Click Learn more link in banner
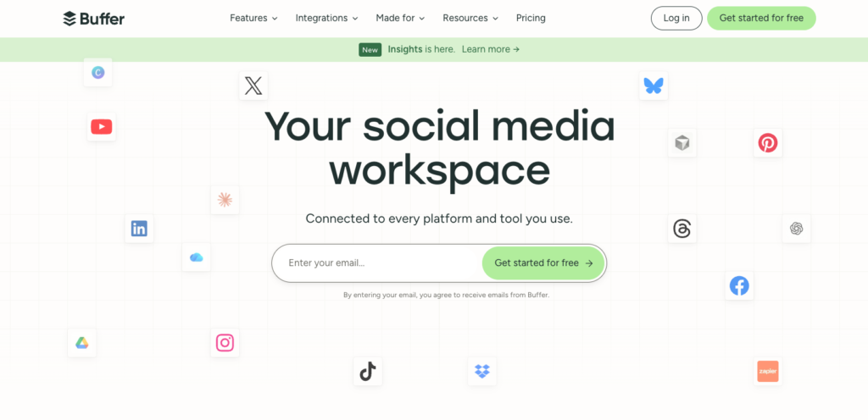The height and width of the screenshot is (420, 868). coord(491,49)
